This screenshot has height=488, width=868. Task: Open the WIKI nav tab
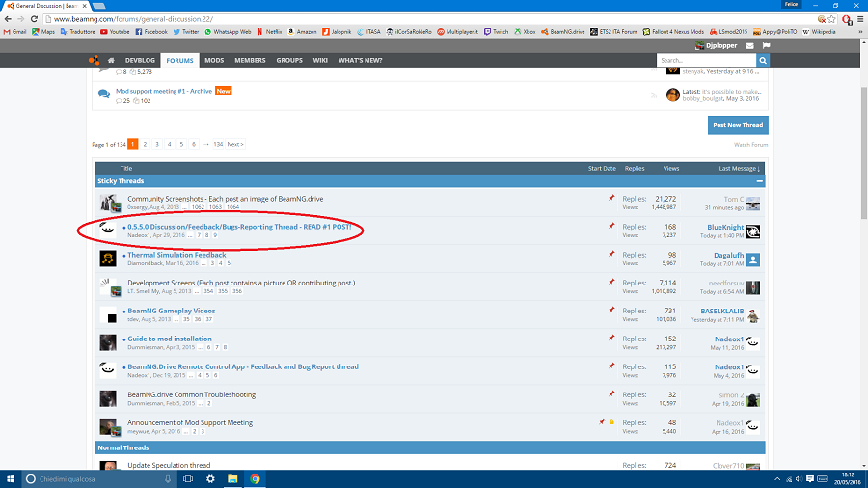[320, 61]
